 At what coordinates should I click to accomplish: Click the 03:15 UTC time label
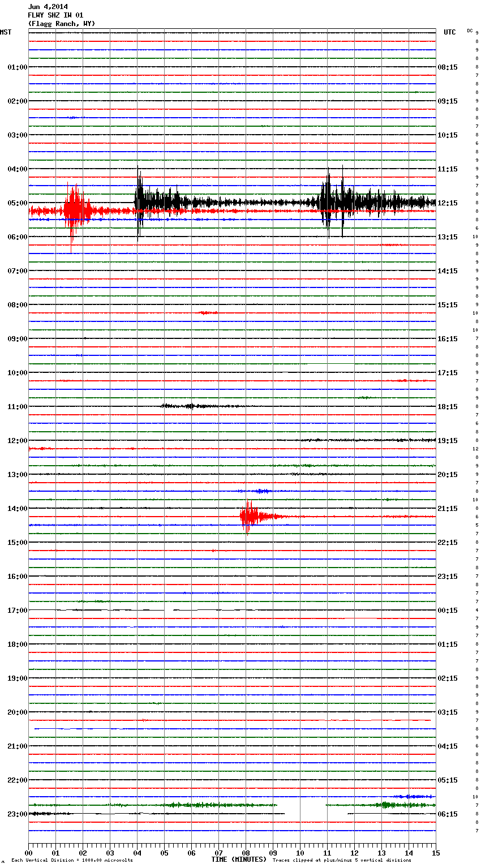coord(448,712)
